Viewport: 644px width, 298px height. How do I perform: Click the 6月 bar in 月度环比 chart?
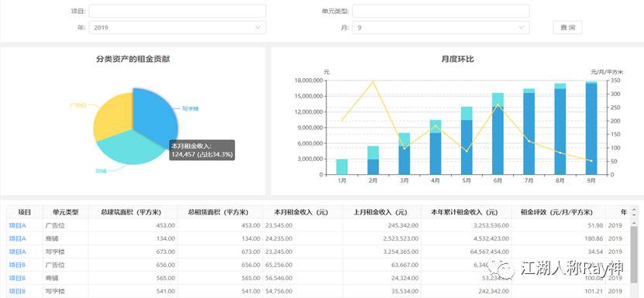coord(498,134)
